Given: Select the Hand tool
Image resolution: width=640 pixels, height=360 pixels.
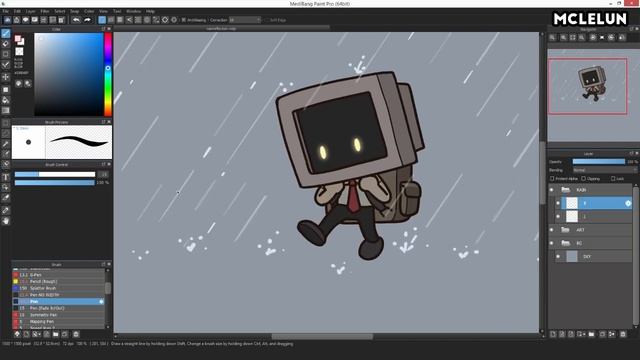Looking at the screenshot, I should coord(6,221).
